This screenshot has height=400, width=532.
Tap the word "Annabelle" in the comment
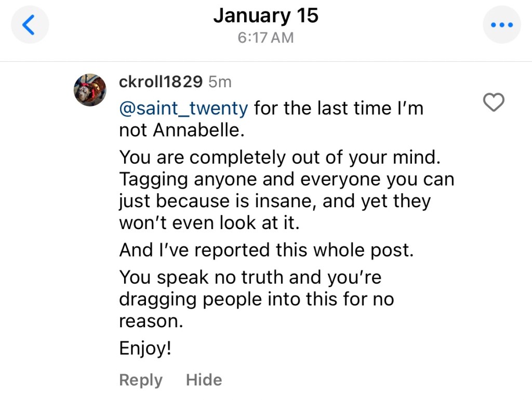197,130
